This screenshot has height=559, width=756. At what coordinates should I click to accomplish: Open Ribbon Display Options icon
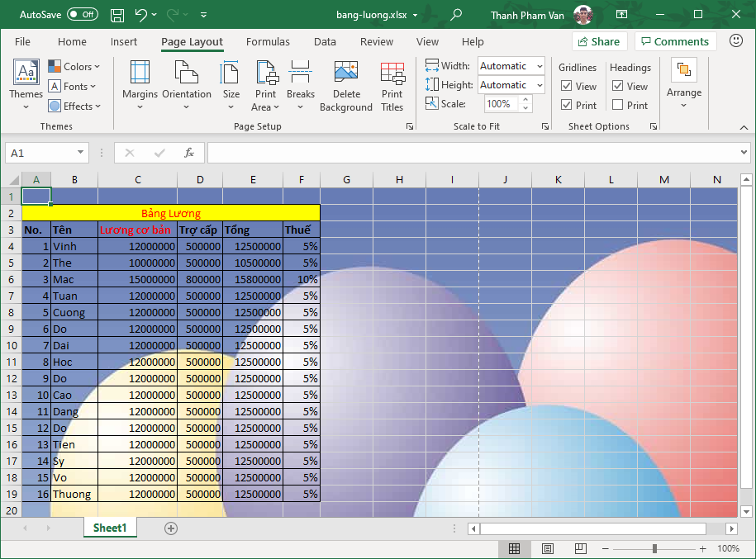622,15
